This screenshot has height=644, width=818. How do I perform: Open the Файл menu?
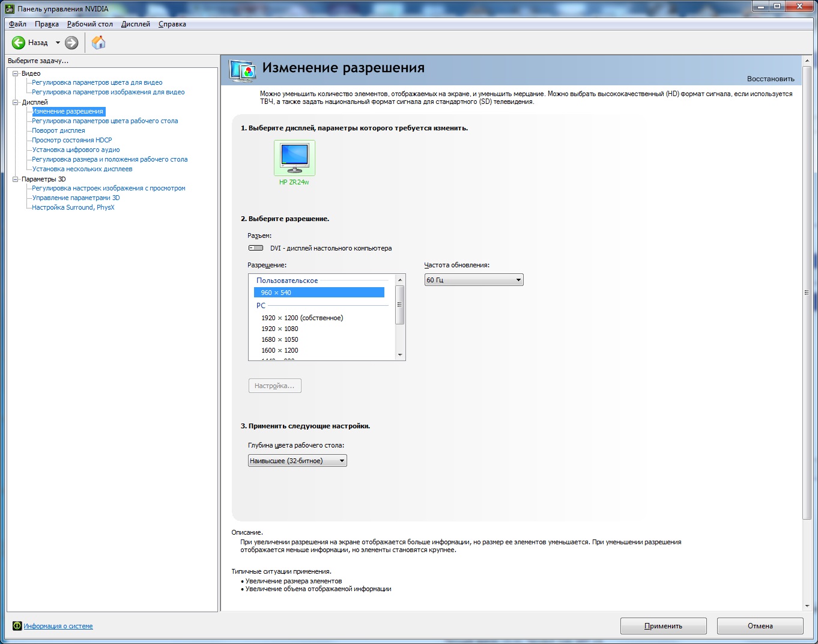pyautogui.click(x=17, y=24)
